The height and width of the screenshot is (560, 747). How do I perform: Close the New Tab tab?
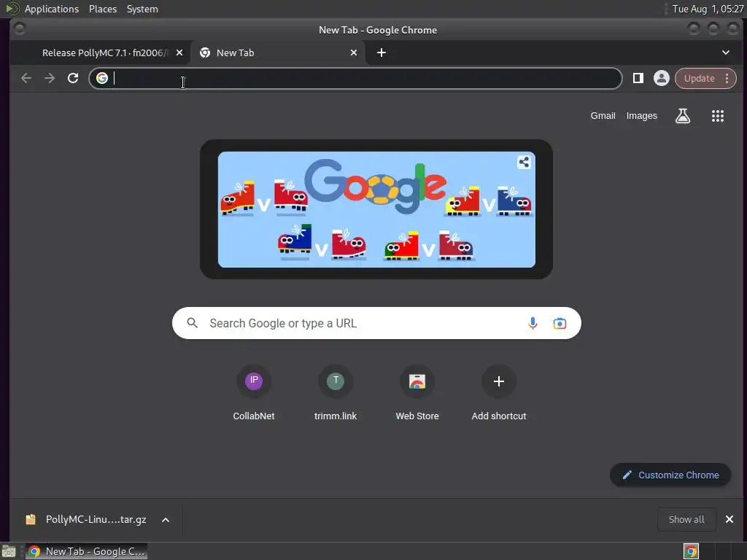coord(354,52)
